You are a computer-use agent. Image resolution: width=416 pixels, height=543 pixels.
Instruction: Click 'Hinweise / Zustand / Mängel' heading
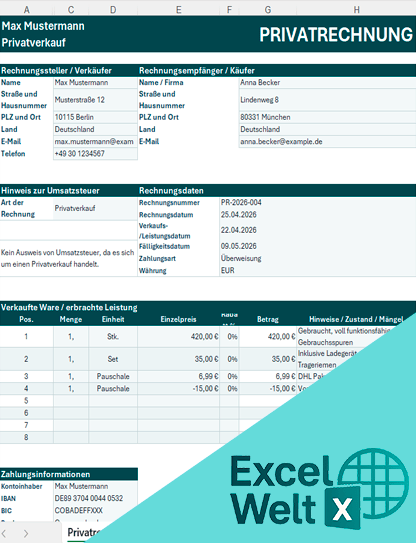click(x=356, y=319)
